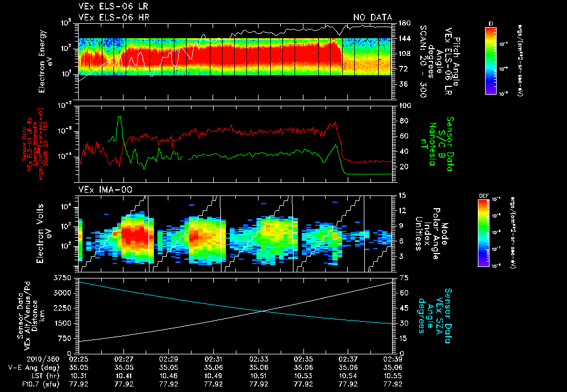
Task: Click the 'NO DATA' label
Action: [373, 17]
